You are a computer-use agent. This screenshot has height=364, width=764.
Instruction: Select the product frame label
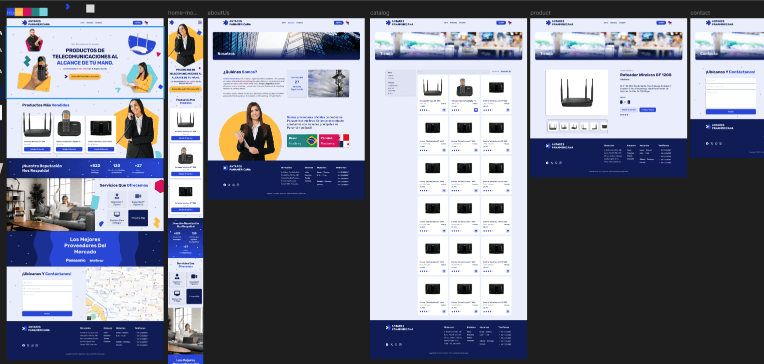(x=540, y=13)
